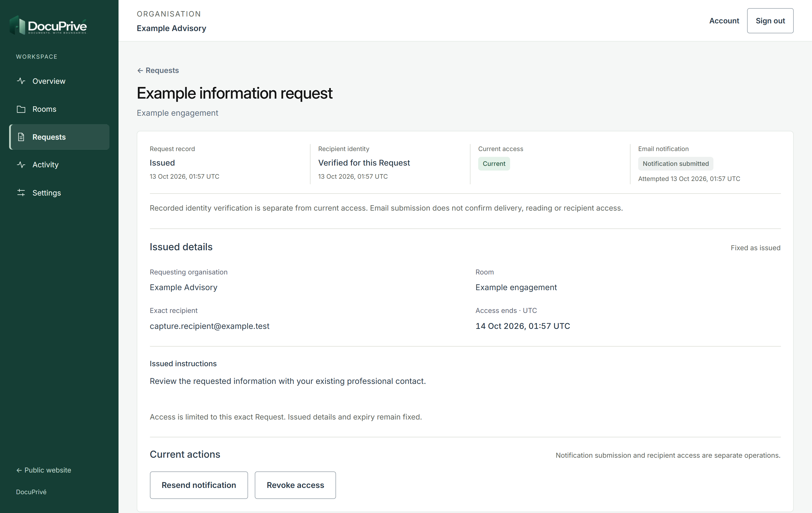Click the Example engagement subtitle under heading

[178, 113]
